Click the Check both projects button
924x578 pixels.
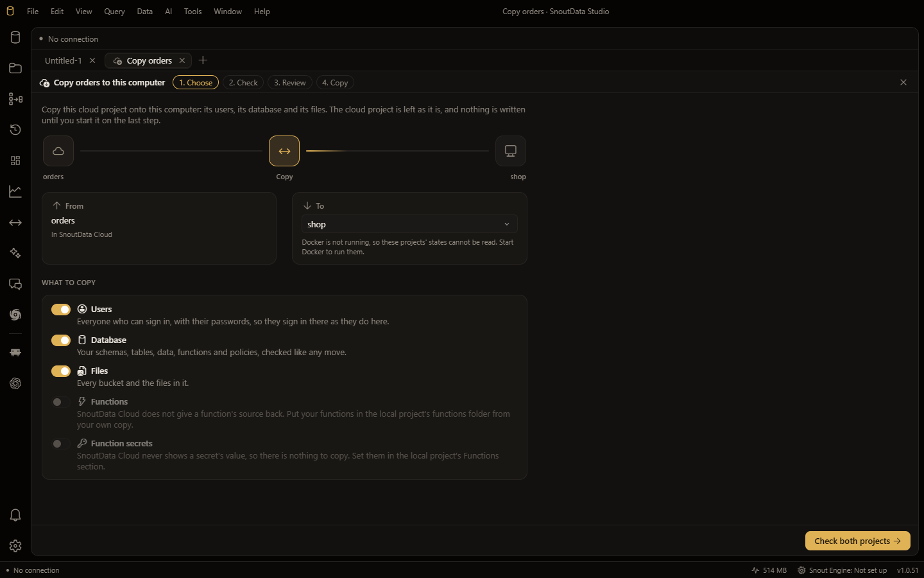(858, 541)
